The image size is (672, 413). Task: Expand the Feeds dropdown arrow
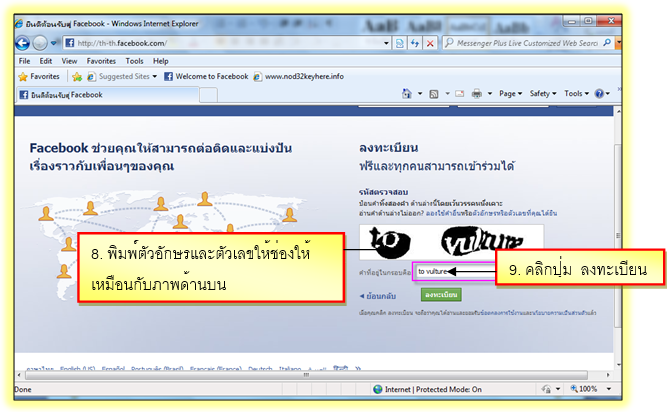pos(447,93)
